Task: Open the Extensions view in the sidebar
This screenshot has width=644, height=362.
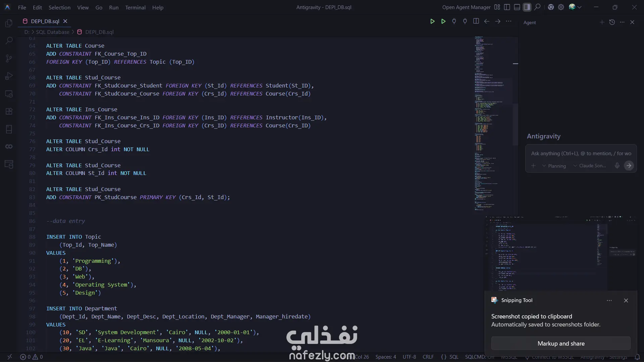Action: [x=9, y=111]
